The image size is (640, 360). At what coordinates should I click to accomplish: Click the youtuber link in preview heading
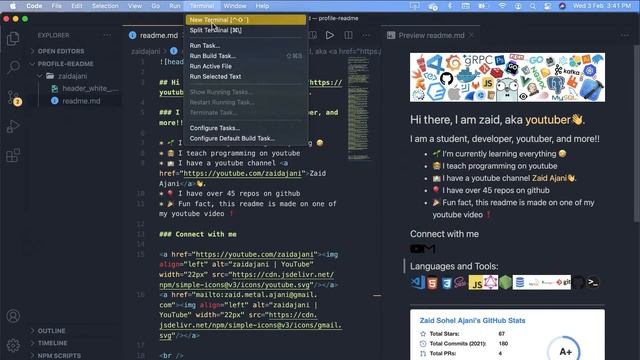tap(554, 120)
